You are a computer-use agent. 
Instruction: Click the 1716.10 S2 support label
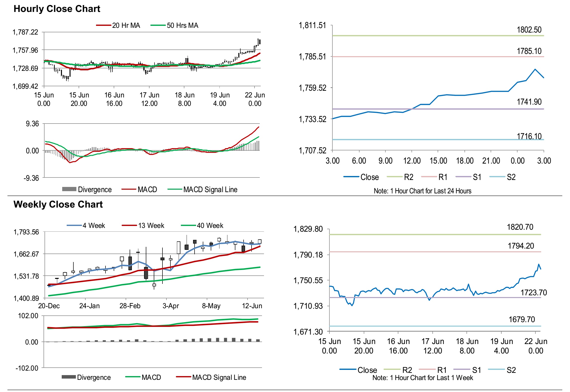529,136
